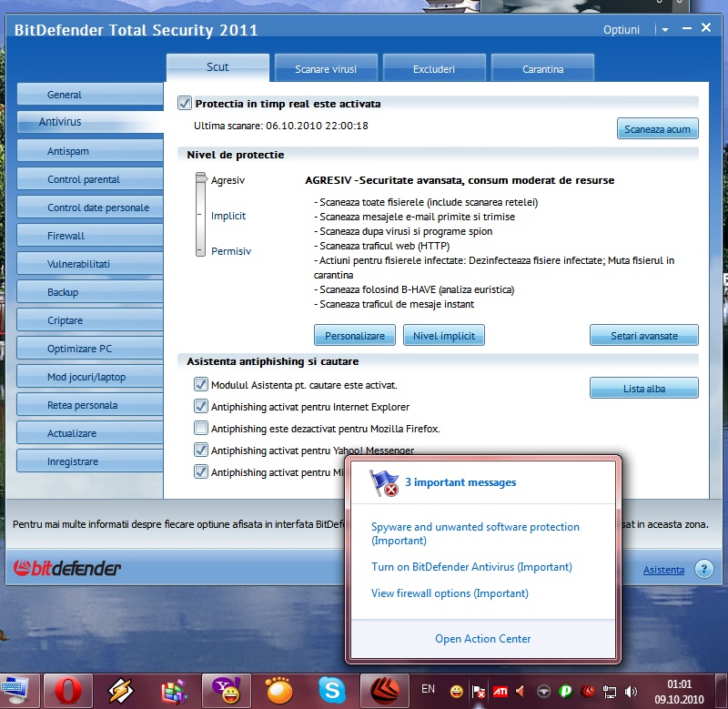The height and width of the screenshot is (709, 728).
Task: Click View firewall options message
Action: (450, 593)
